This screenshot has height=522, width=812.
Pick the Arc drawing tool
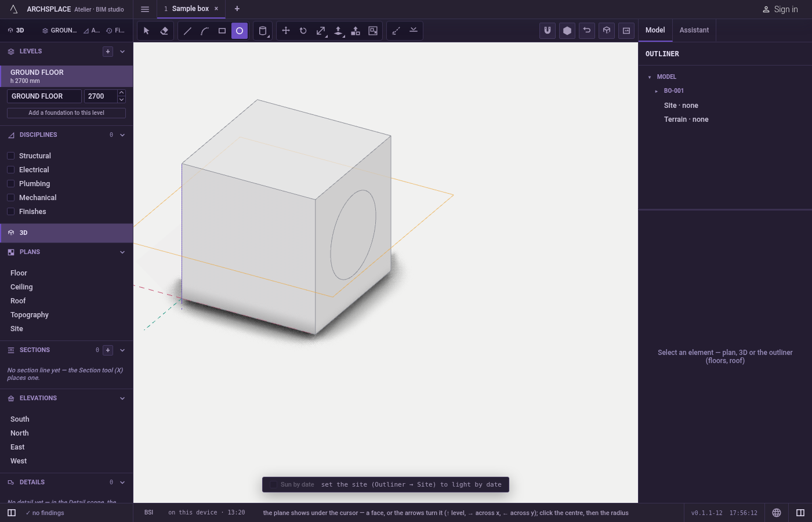205,31
